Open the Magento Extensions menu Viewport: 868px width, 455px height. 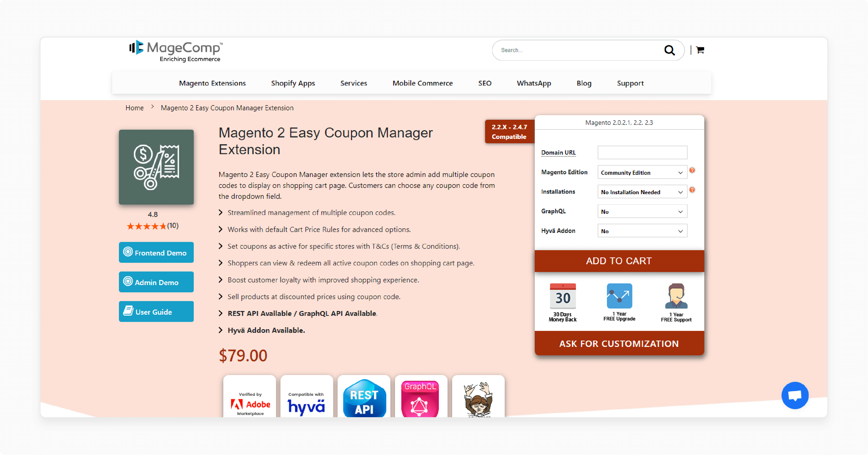click(212, 83)
